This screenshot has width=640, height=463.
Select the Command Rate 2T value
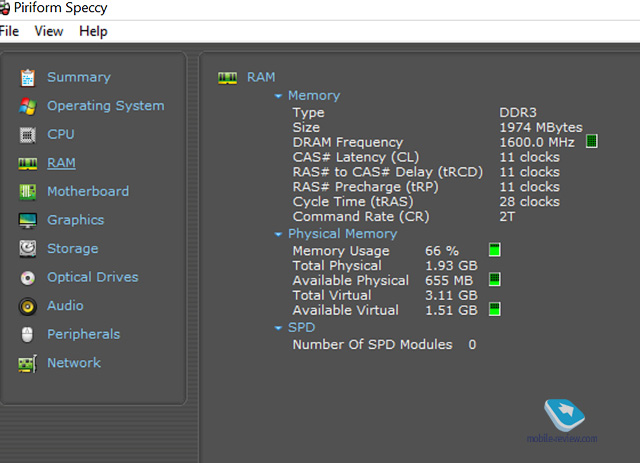507,216
